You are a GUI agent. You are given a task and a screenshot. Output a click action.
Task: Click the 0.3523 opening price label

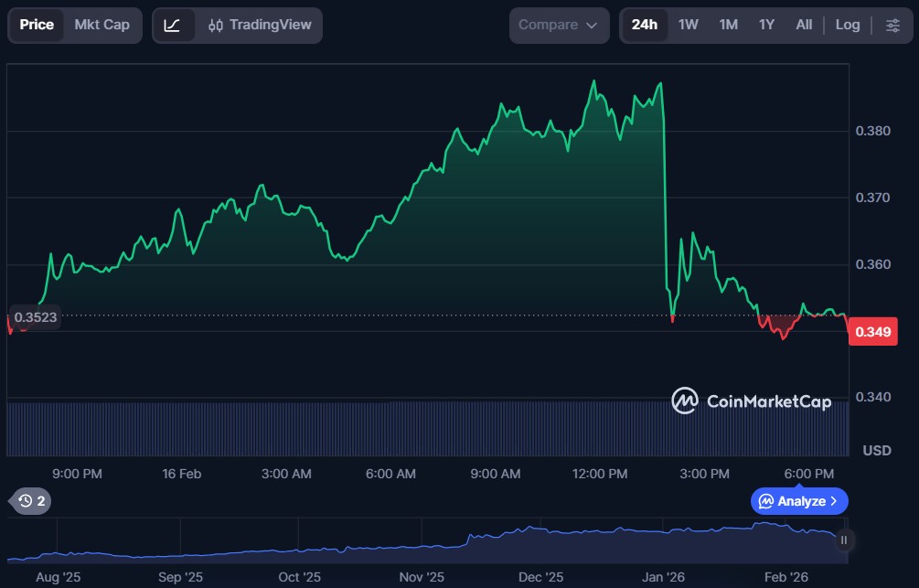click(x=36, y=317)
